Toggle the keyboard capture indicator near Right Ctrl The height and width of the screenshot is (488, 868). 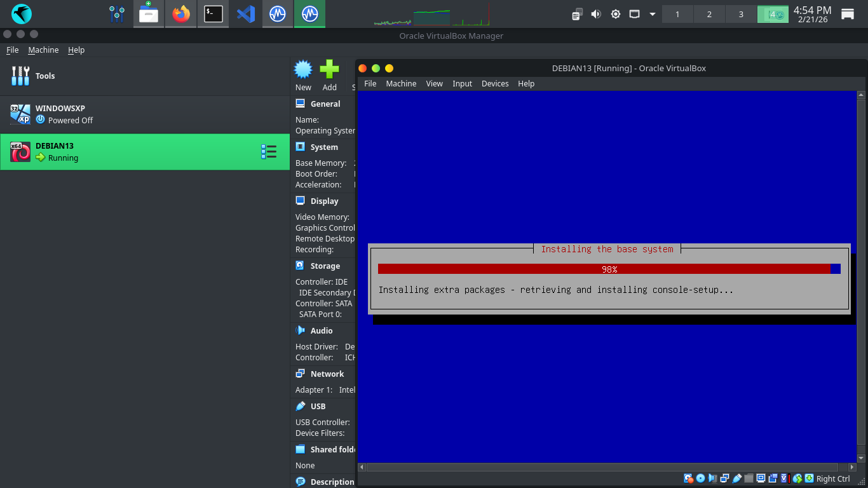point(809,478)
